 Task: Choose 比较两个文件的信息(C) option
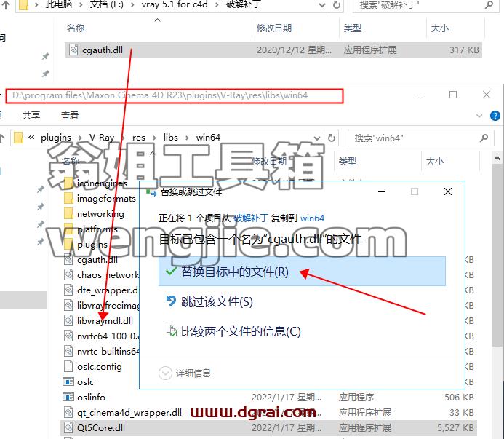tap(233, 331)
